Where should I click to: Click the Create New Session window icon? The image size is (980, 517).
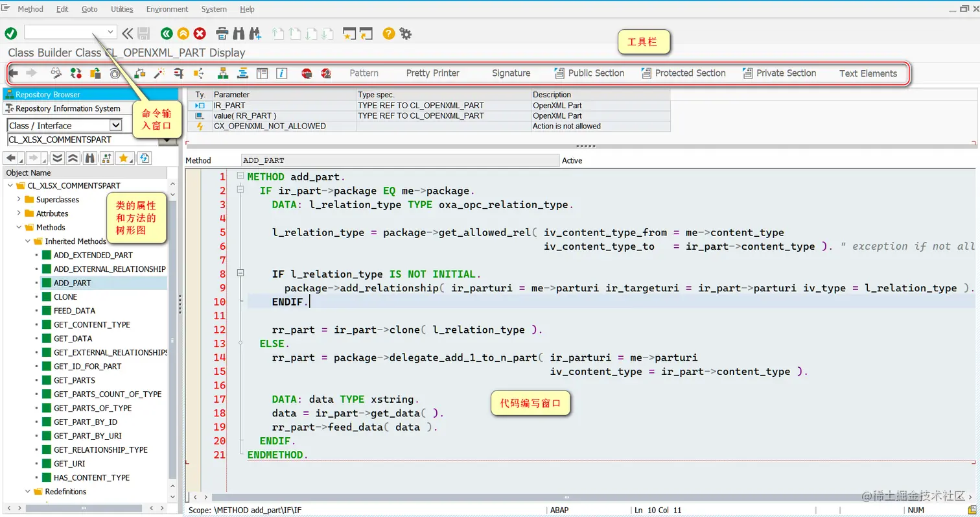pos(350,33)
